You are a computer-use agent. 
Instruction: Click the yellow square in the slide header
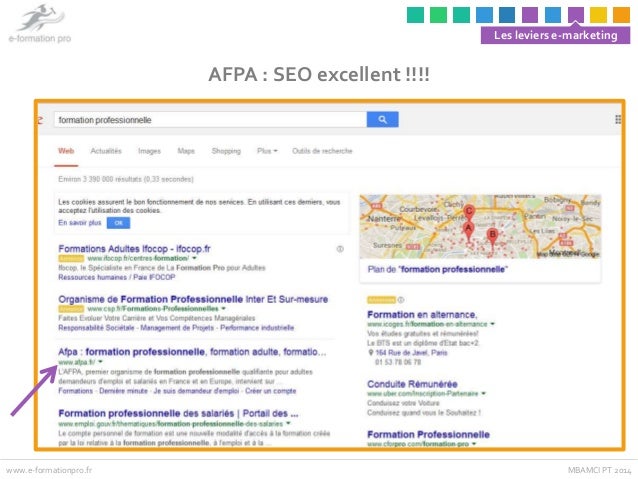click(x=598, y=15)
